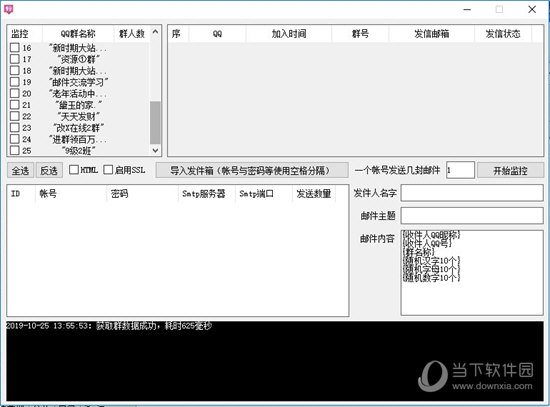
Task: Click the 群号 column header
Action: pos(360,34)
